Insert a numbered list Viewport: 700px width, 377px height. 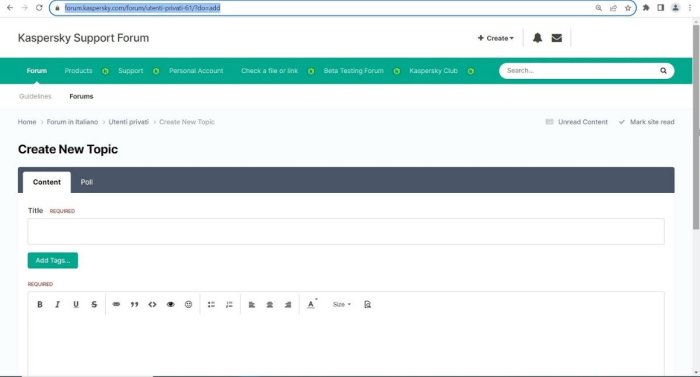tap(229, 304)
